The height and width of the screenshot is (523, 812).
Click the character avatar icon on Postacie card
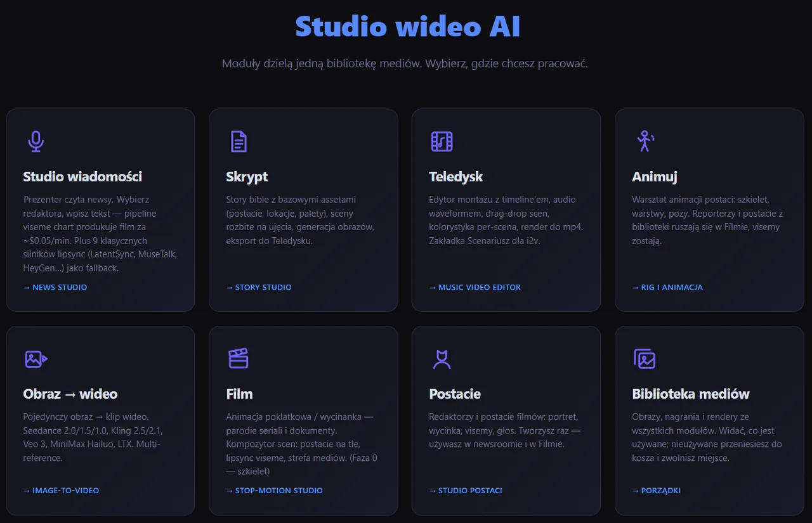coord(442,359)
